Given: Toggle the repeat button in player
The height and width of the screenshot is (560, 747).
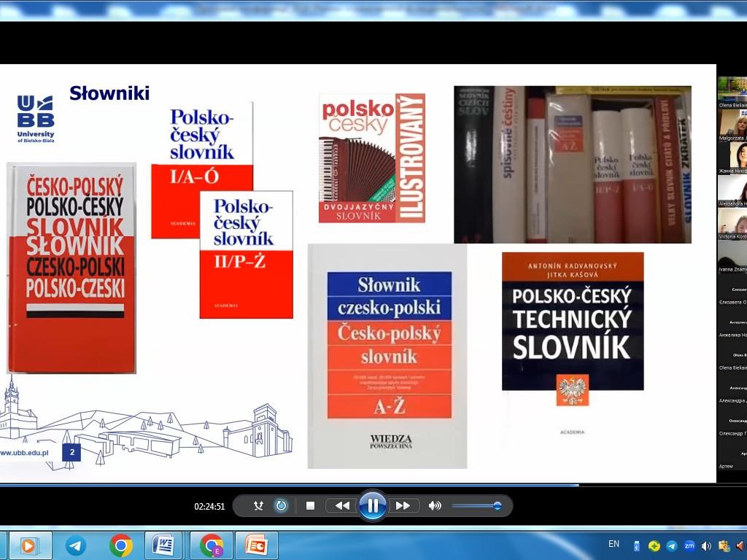Looking at the screenshot, I should [x=281, y=506].
